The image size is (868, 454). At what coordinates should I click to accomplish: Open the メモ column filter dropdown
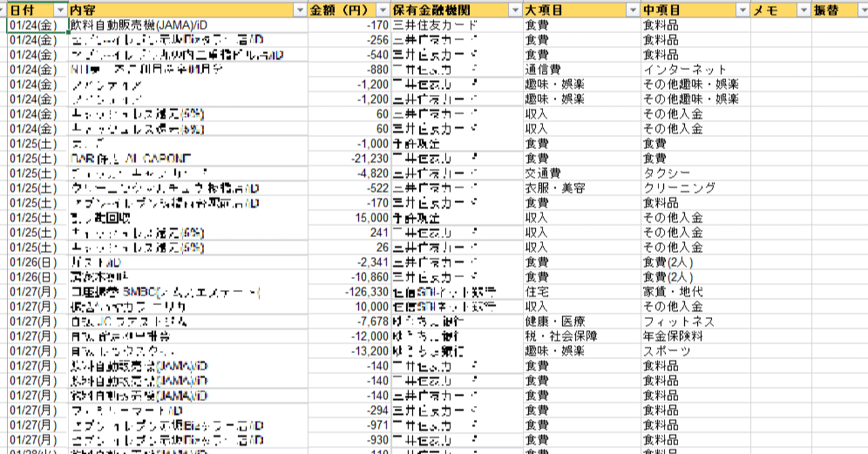pos(804,11)
